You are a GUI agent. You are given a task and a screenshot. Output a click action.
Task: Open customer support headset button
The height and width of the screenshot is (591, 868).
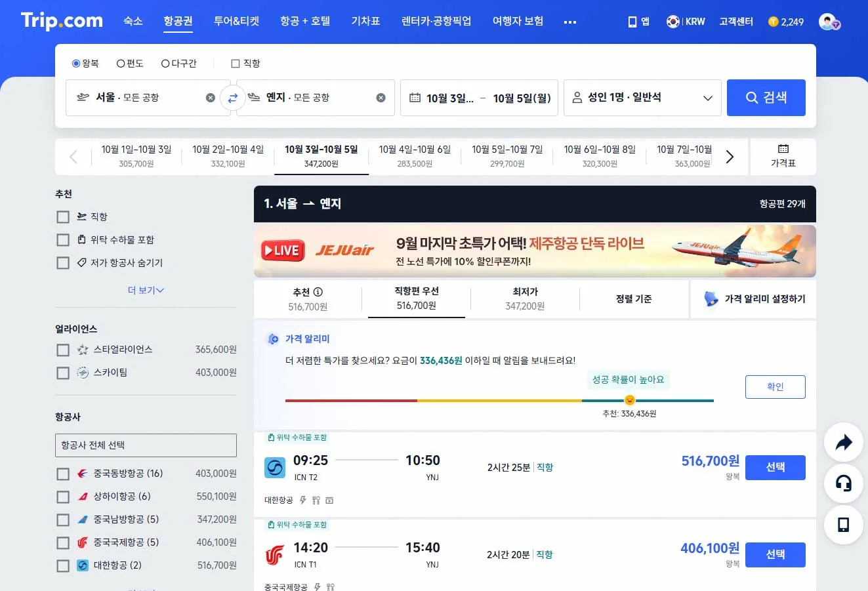tap(844, 483)
